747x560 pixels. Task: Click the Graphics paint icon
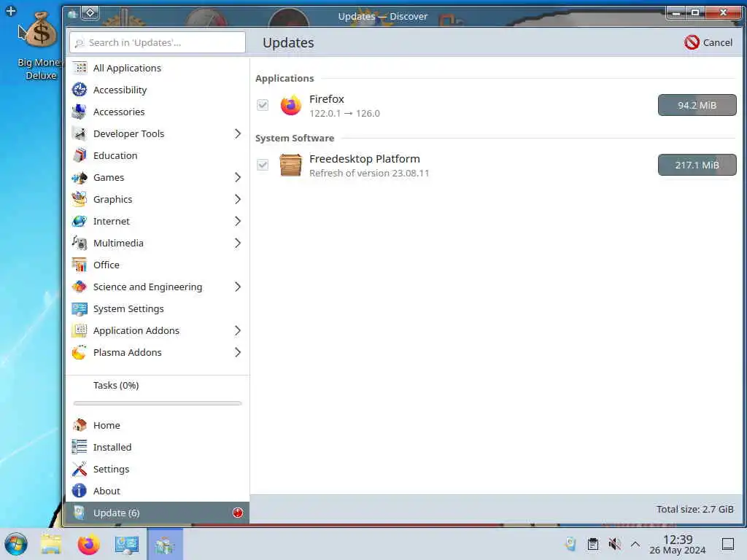point(80,199)
